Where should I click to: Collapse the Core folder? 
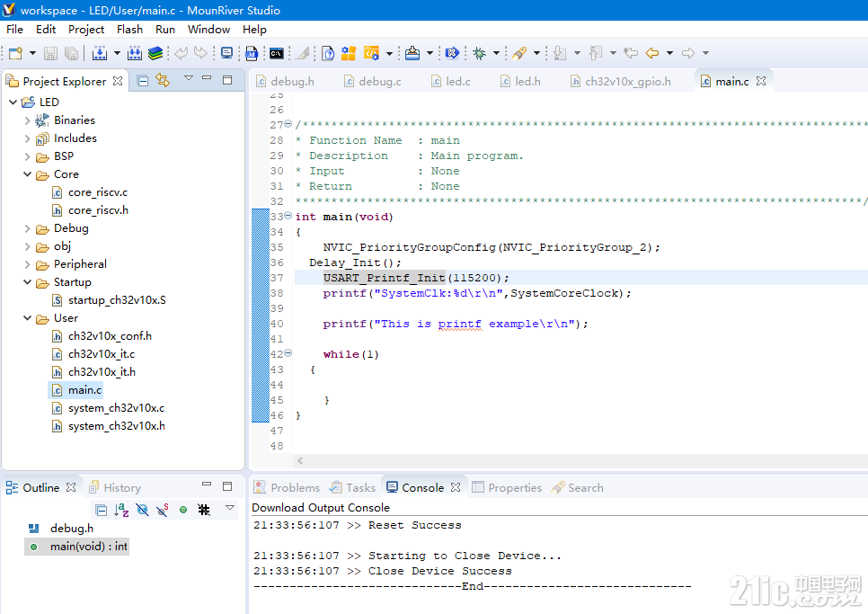[27, 174]
